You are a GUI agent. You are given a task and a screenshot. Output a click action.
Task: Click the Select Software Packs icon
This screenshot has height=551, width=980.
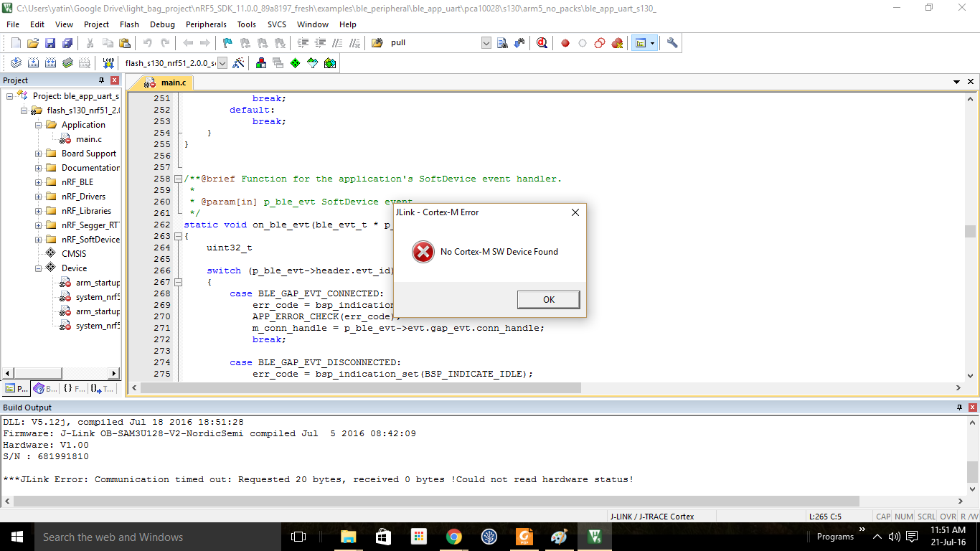(313, 63)
